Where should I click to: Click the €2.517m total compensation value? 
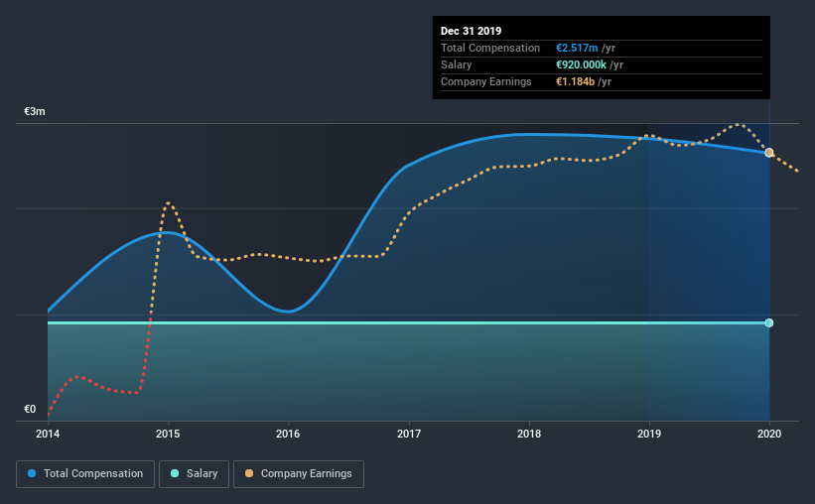pyautogui.click(x=577, y=48)
